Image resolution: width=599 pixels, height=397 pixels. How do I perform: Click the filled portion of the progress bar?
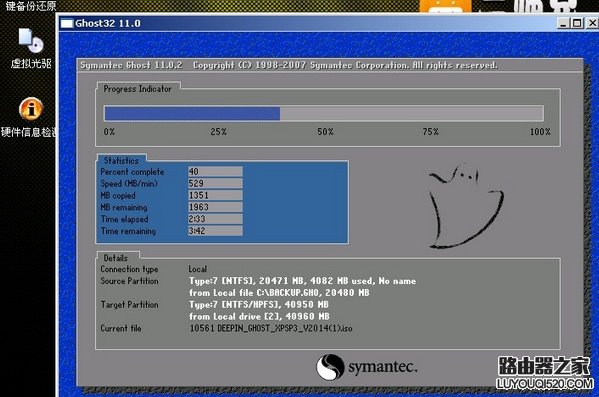192,113
